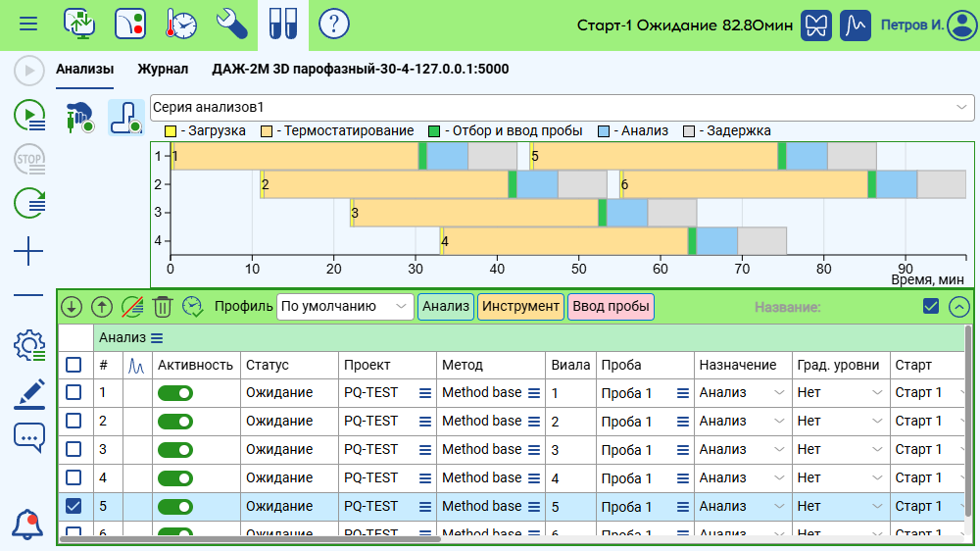Viewport: 980px width, 551px height.
Task: Toggle activity switch for analysis 1
Action: (174, 393)
